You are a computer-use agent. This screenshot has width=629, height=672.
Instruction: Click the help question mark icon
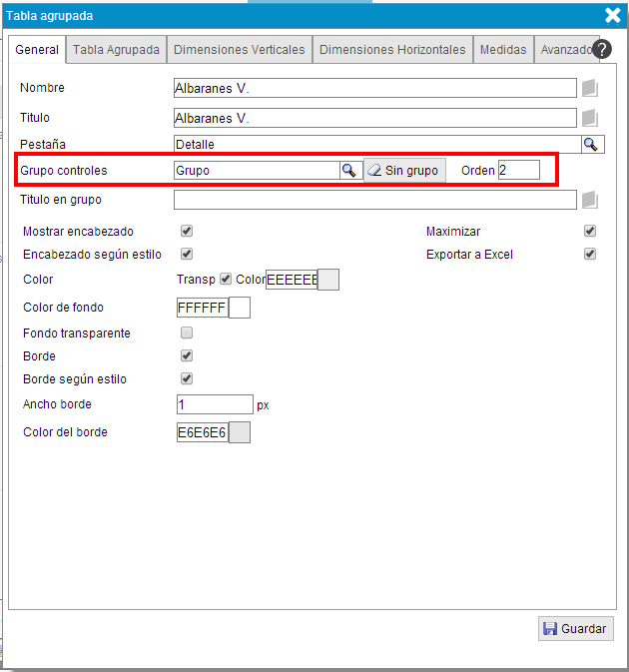pyautogui.click(x=601, y=49)
